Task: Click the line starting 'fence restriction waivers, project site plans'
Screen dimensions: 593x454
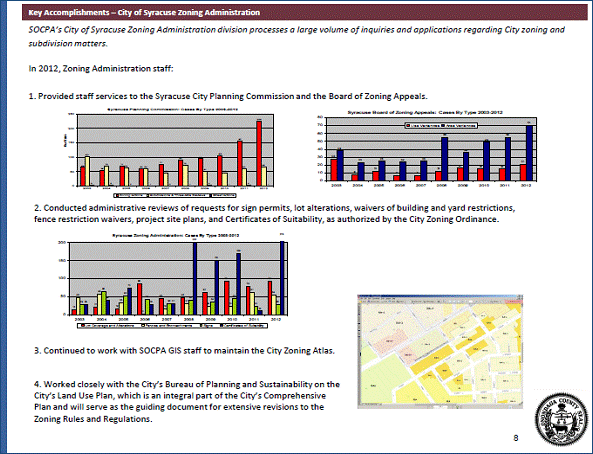Action: 267,219
